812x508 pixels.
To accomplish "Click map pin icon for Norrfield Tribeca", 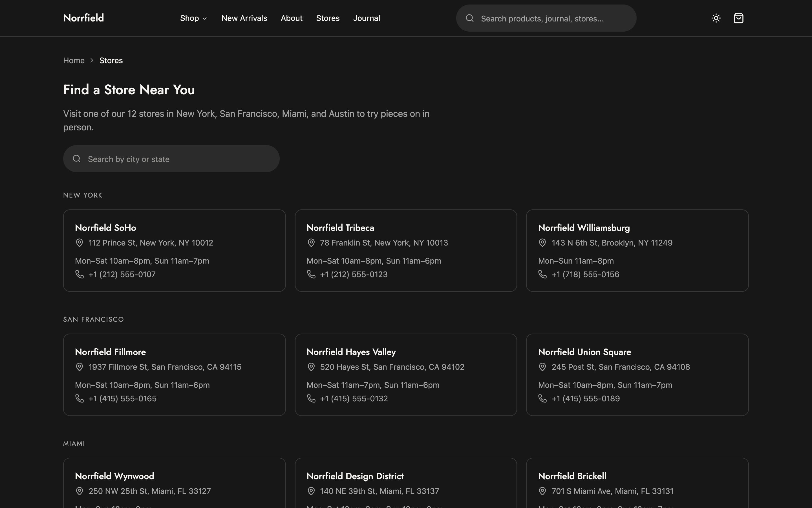I will (x=311, y=243).
